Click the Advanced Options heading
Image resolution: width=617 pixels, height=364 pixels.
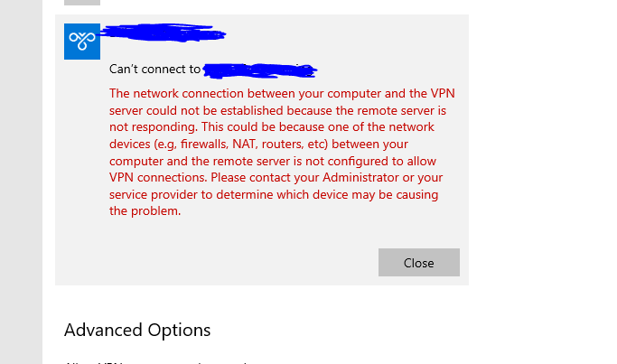tap(137, 330)
